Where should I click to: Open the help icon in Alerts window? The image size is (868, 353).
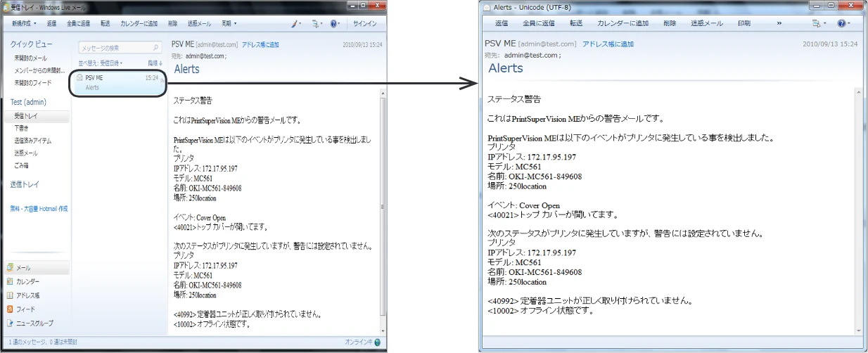tap(843, 23)
